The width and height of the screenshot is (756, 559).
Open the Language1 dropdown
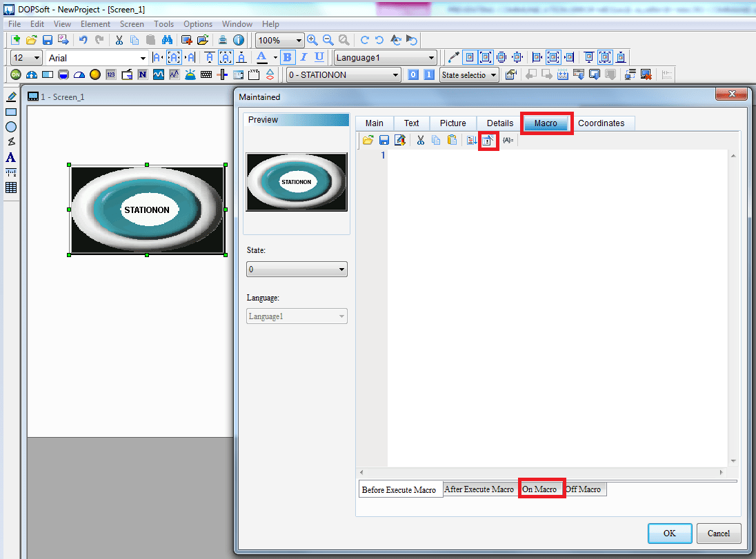tap(384, 57)
